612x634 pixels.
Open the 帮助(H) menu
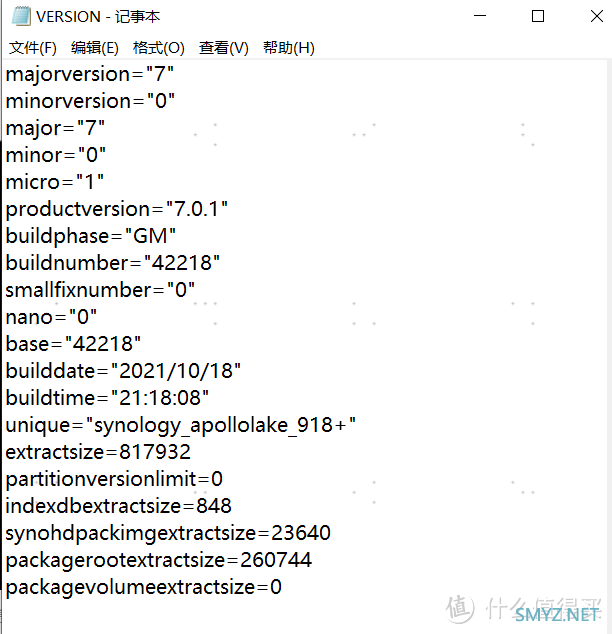click(289, 48)
